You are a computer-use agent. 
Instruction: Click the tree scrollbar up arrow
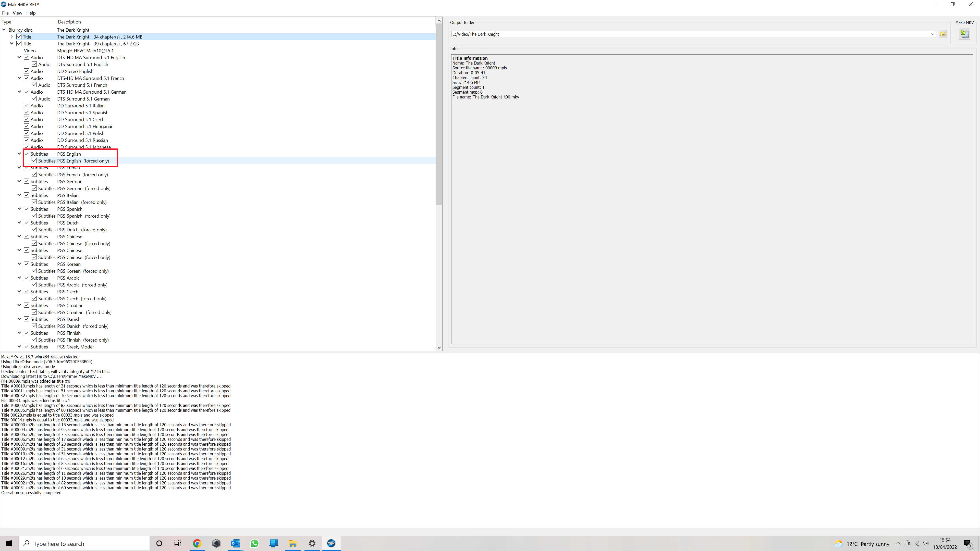[x=439, y=20]
